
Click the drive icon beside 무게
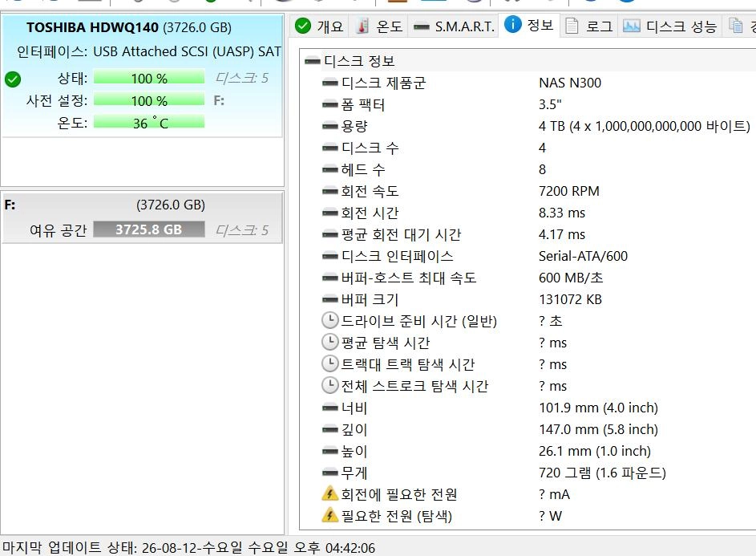[329, 473]
